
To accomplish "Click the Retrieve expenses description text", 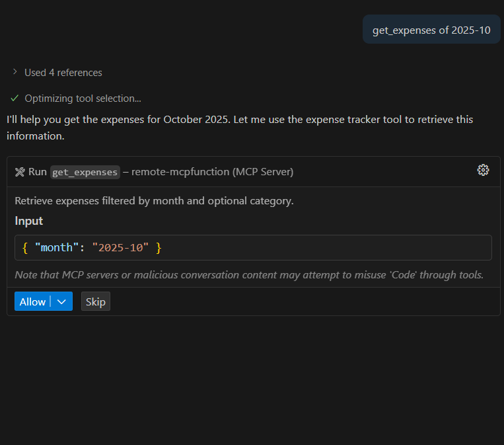I will [154, 201].
